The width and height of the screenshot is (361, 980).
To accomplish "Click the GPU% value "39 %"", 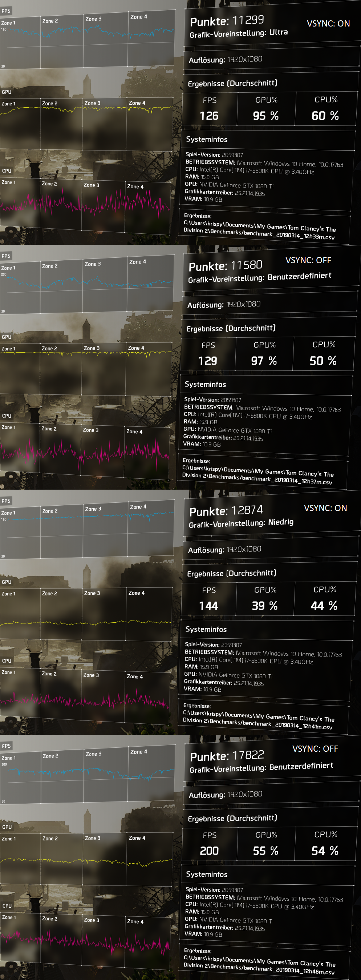I will pyautogui.click(x=264, y=606).
